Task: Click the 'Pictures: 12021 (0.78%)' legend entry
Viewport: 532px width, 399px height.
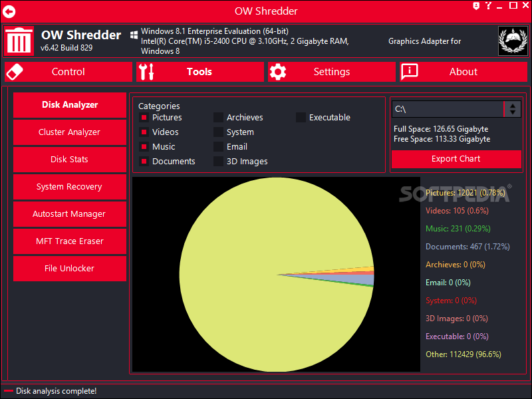Action: 465,193
